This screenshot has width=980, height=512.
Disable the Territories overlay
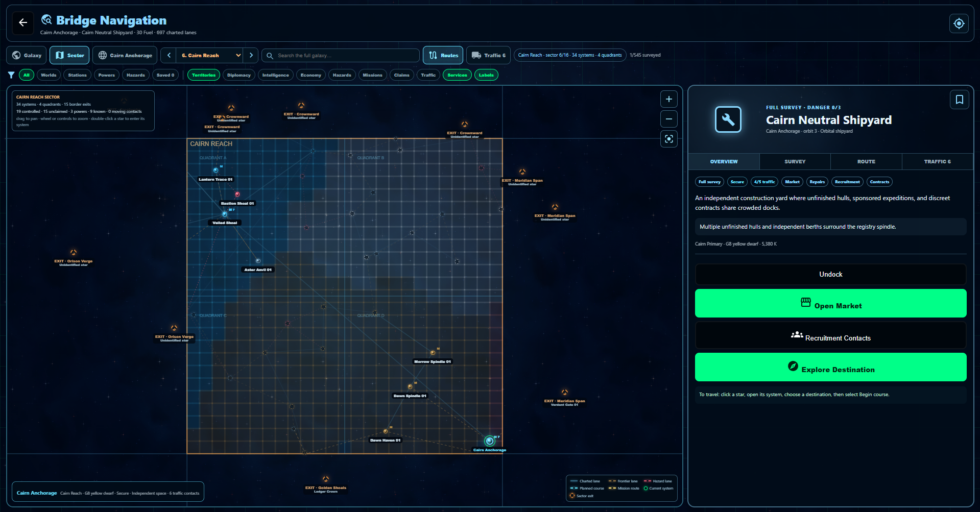coord(204,75)
